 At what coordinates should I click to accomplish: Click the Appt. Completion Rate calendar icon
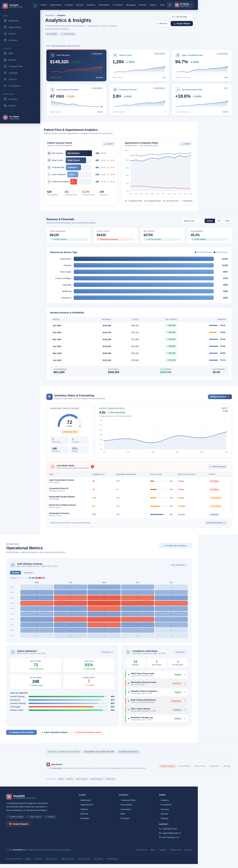(178, 55)
